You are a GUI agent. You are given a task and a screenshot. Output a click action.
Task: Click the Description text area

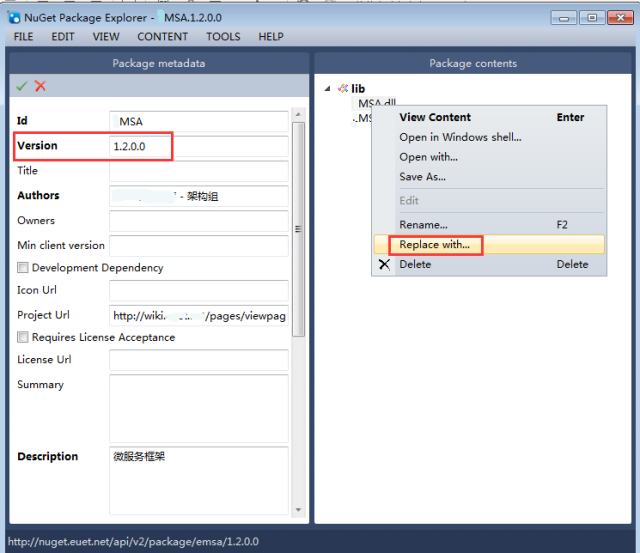199,480
